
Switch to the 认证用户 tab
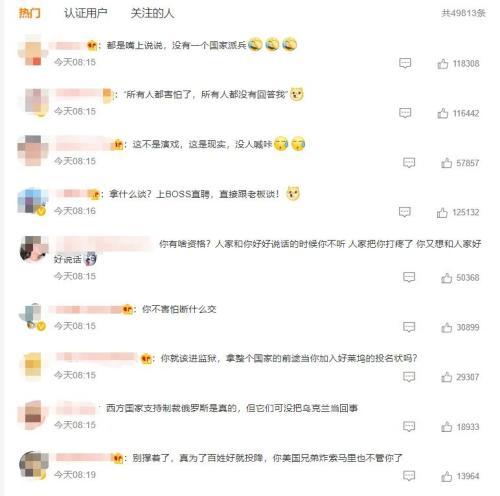coord(85,13)
